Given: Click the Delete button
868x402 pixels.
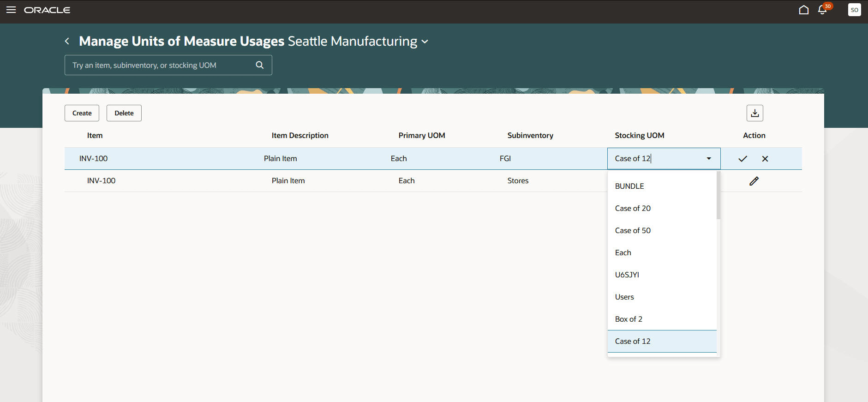Looking at the screenshot, I should 124,113.
